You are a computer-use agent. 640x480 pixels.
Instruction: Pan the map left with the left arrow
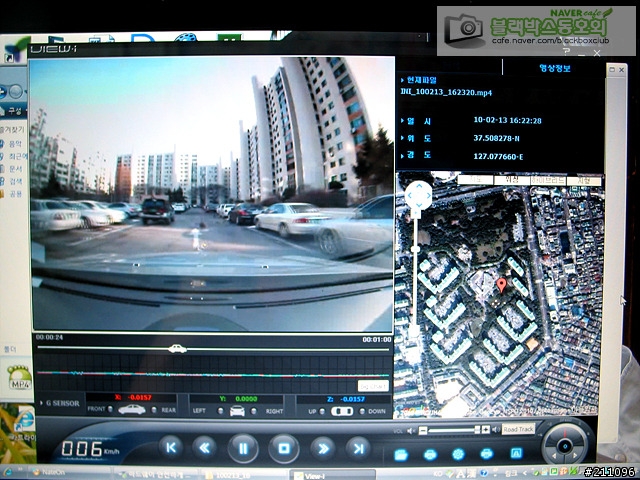(409, 196)
